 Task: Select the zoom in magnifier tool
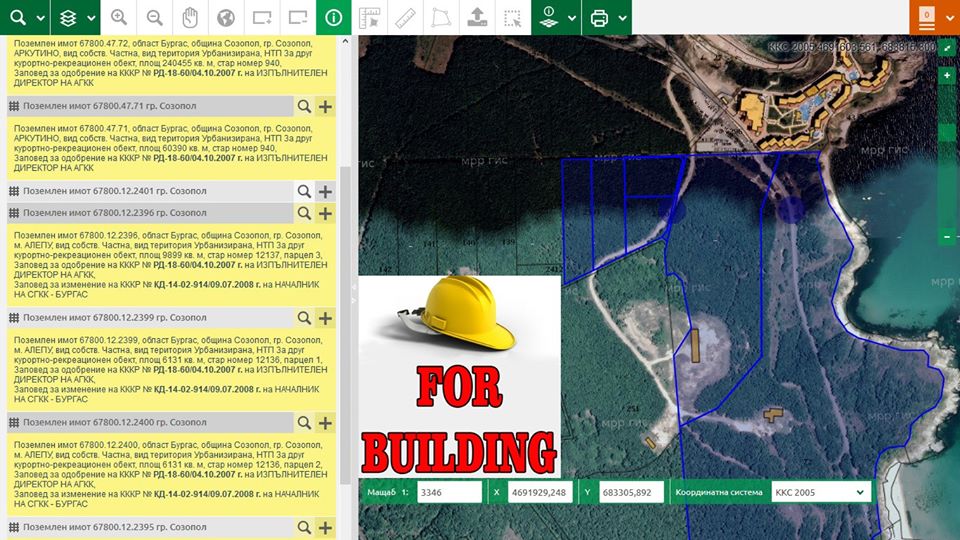click(119, 18)
